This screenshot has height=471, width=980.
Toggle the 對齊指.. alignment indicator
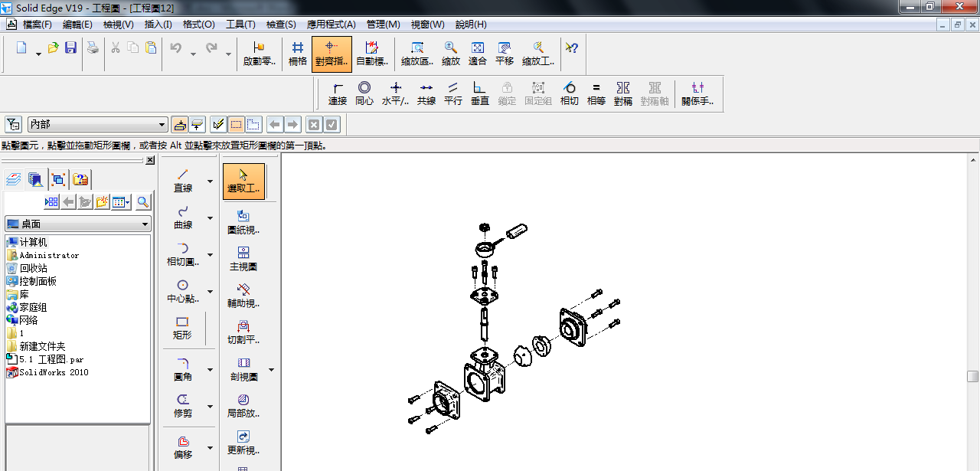point(332,53)
